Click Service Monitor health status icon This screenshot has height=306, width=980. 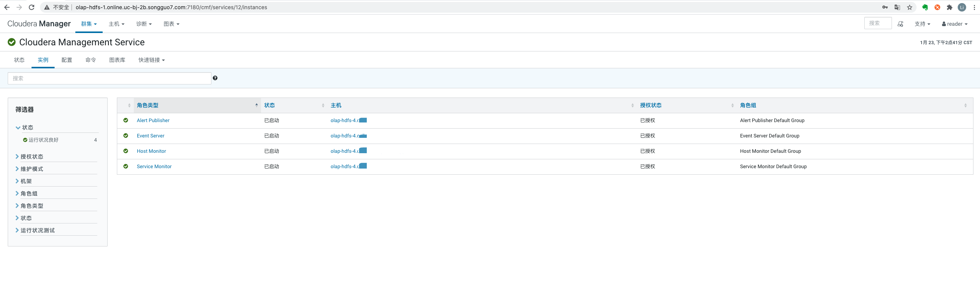click(x=126, y=166)
